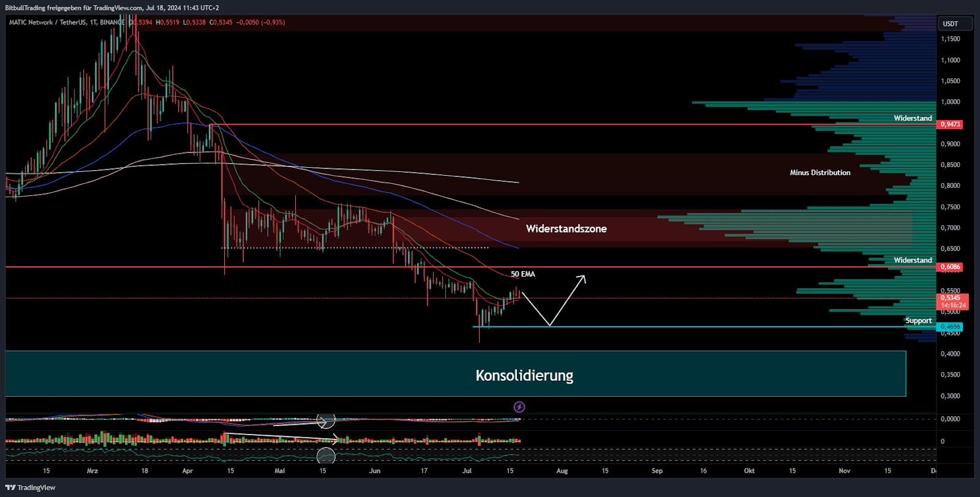Click the TradingView logo at bottom left
Screen dimensions: 980x497
30,488
